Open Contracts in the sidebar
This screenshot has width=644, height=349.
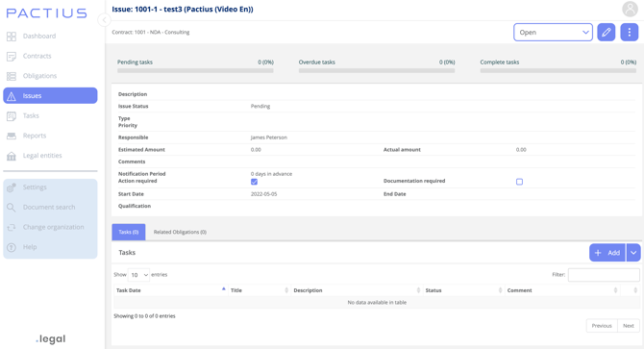point(37,56)
